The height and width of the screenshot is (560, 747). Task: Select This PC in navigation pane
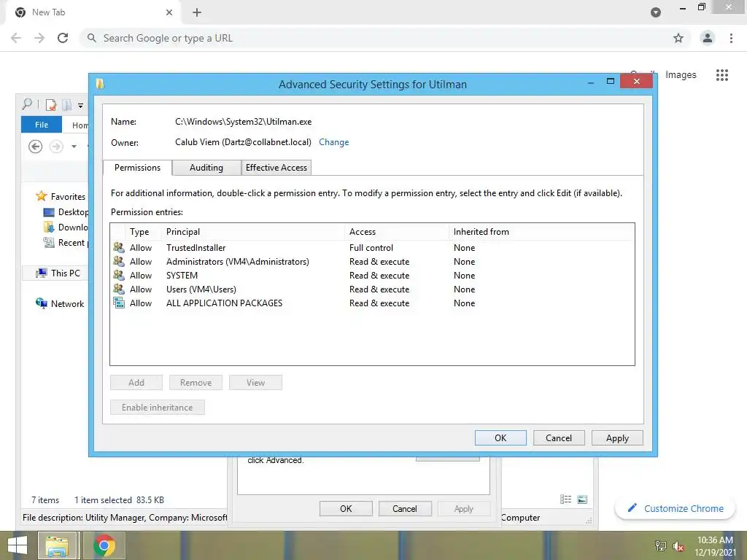click(x=58, y=273)
